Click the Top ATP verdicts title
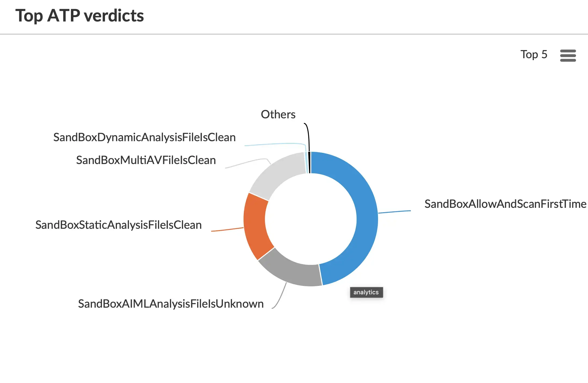 click(x=79, y=16)
